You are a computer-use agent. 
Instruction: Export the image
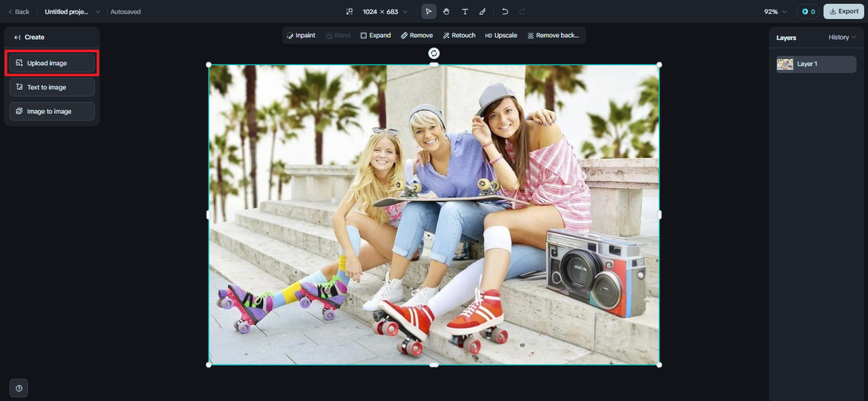tap(844, 12)
